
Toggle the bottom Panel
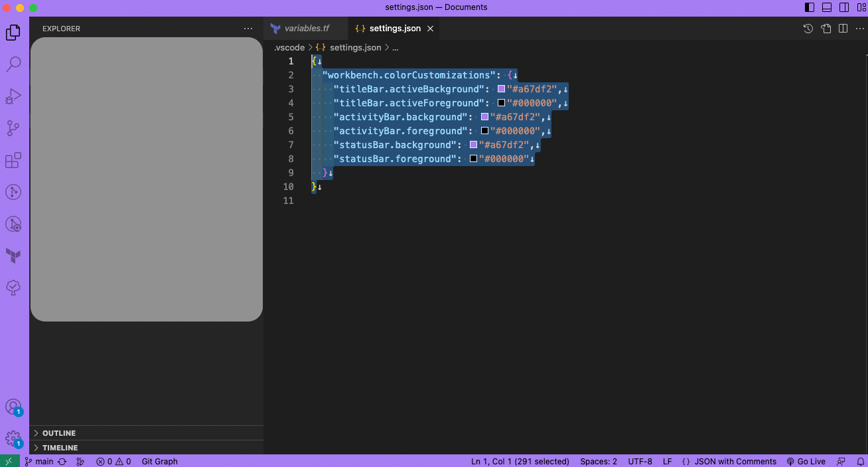click(x=827, y=7)
